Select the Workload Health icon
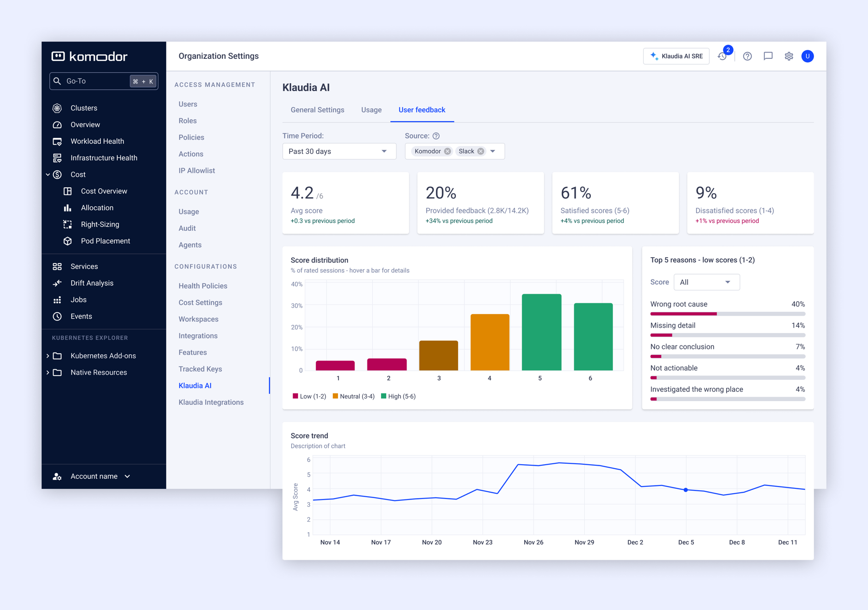 coord(57,141)
